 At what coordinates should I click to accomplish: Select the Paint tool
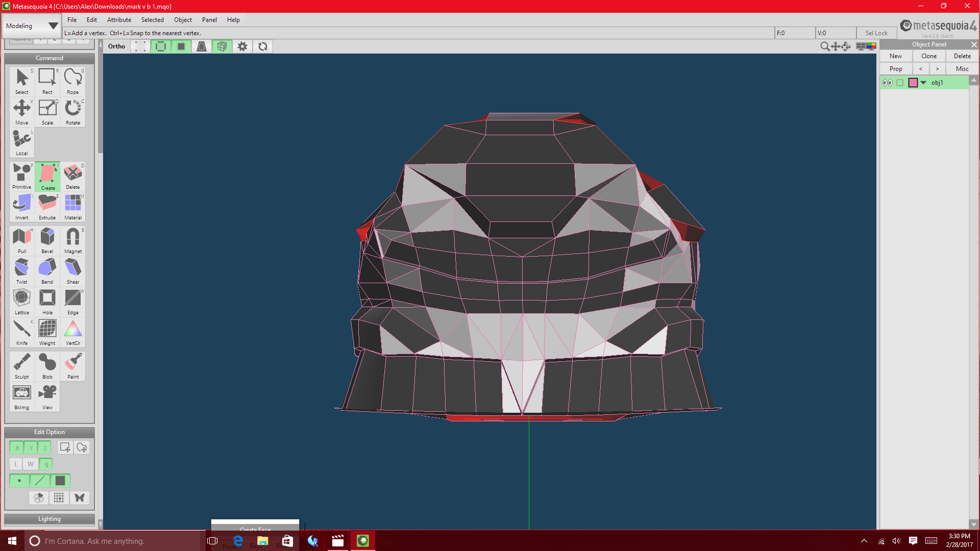[73, 366]
